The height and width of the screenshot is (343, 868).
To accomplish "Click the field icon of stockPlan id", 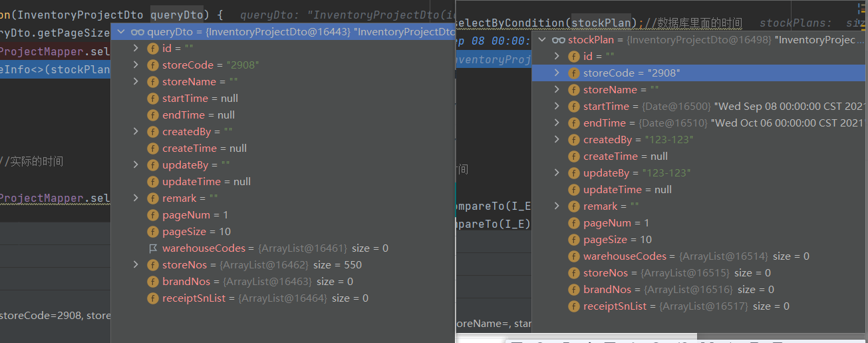I will pos(574,57).
